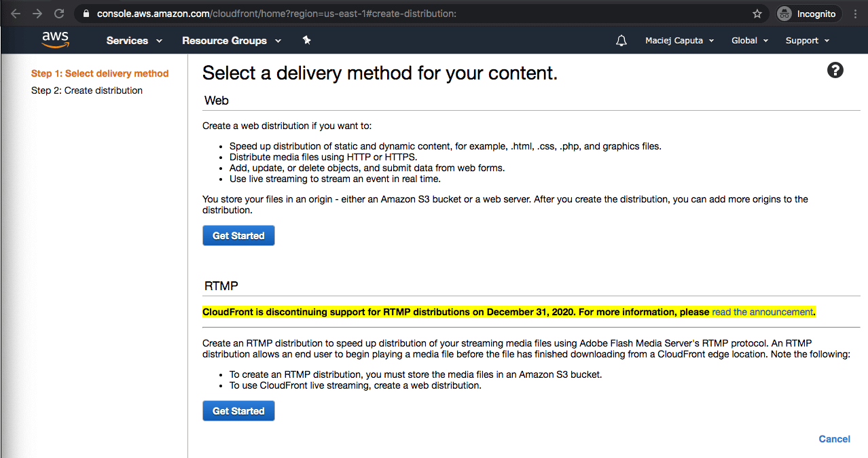Click the AWS logo home icon
The height and width of the screenshot is (458, 868).
tap(55, 40)
